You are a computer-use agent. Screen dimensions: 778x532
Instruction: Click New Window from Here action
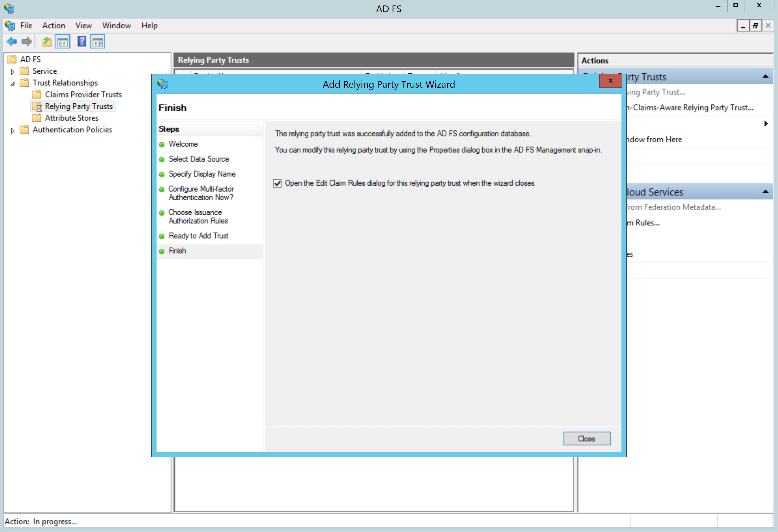[x=654, y=139]
